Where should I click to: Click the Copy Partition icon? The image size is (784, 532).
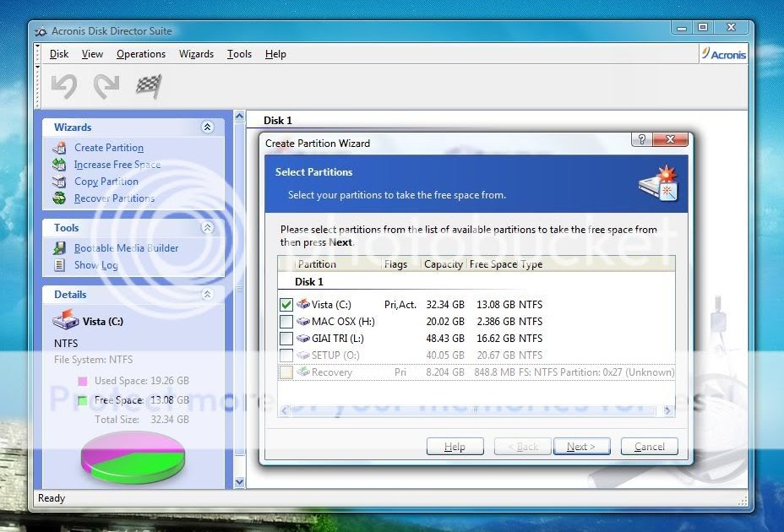[59, 182]
